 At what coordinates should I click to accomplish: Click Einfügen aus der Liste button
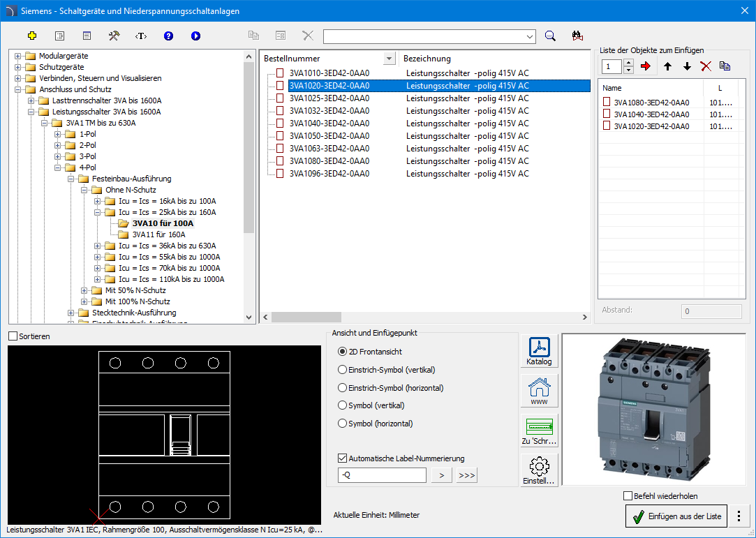click(676, 516)
